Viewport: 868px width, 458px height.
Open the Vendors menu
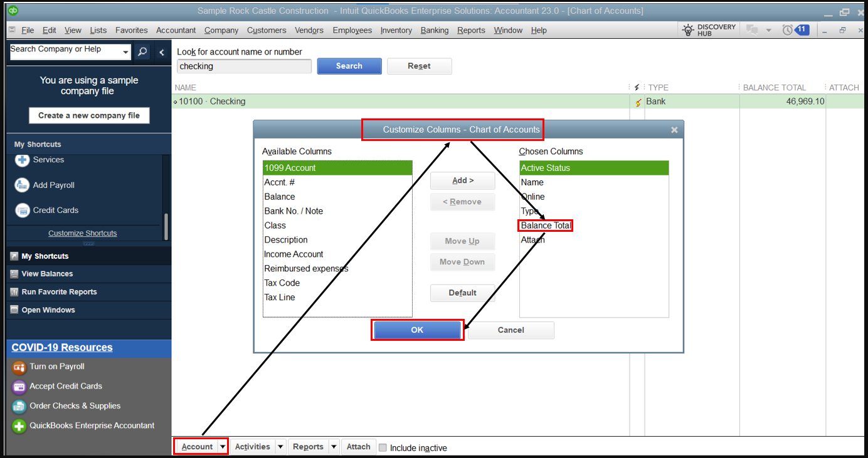click(x=309, y=30)
